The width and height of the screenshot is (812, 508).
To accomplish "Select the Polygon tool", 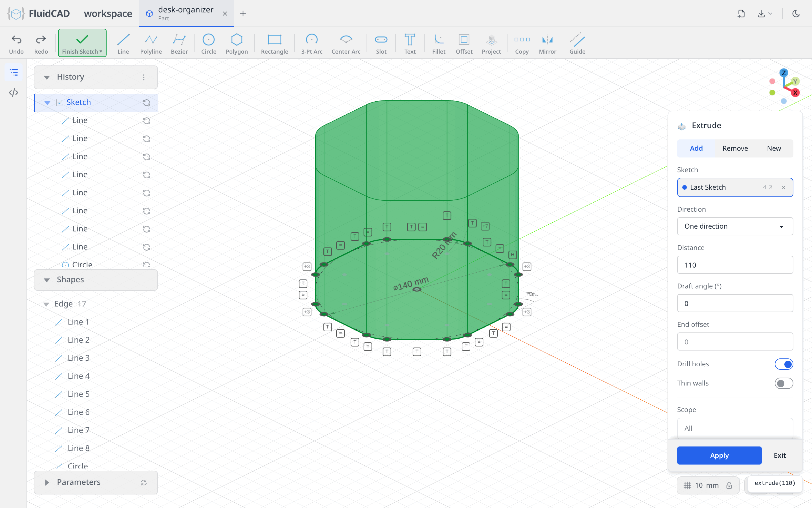I will (x=237, y=44).
